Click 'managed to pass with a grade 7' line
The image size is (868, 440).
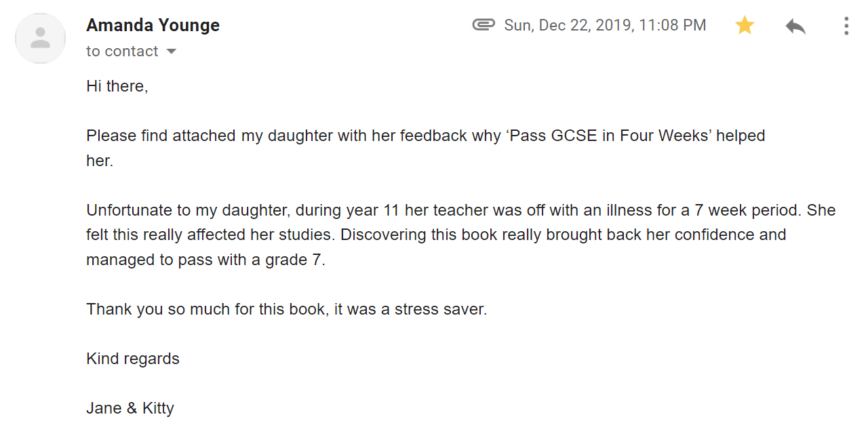205,260
